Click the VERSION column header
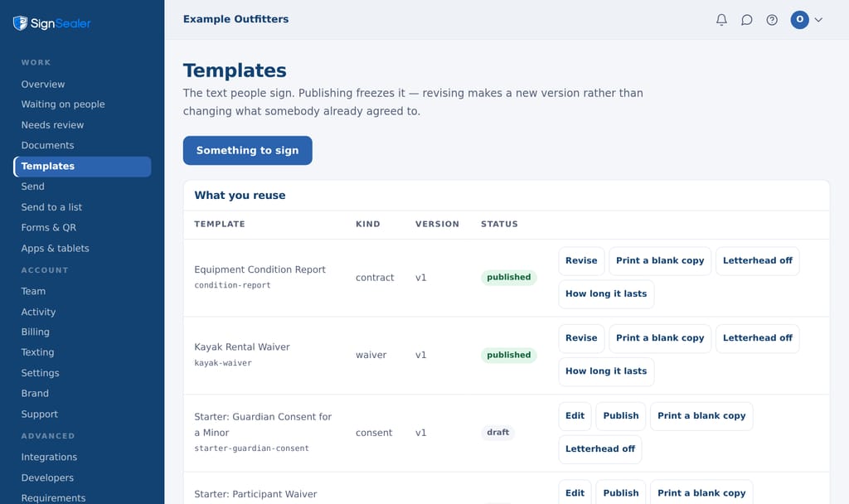Screen dimensions: 849x504 [x=437, y=224]
